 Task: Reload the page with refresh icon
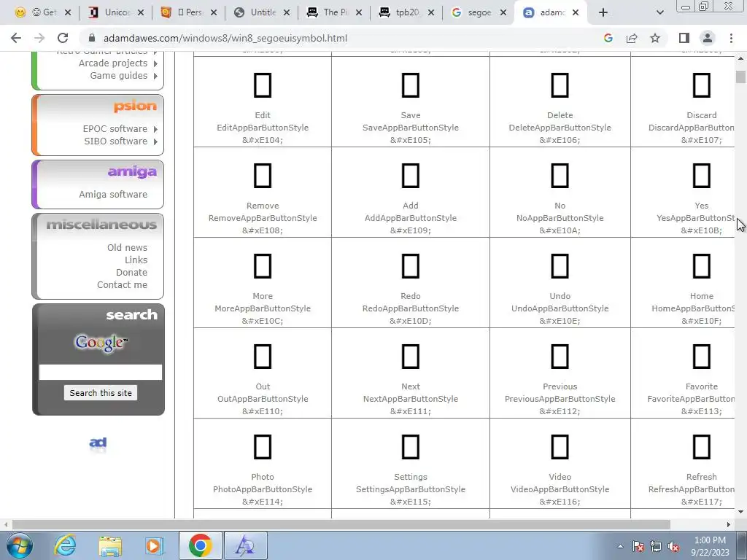tap(63, 38)
